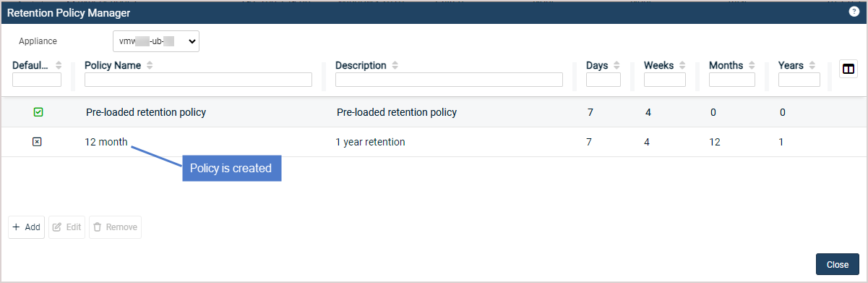Screen dimensions: 868x283
Task: Sort by the Policy Name column arrows
Action: 150,65
